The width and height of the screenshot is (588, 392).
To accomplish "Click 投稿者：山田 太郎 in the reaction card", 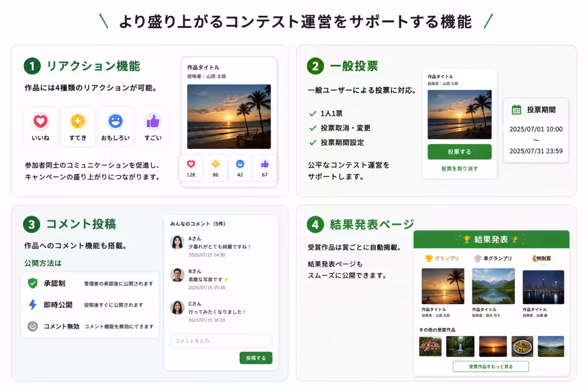I will (x=207, y=76).
